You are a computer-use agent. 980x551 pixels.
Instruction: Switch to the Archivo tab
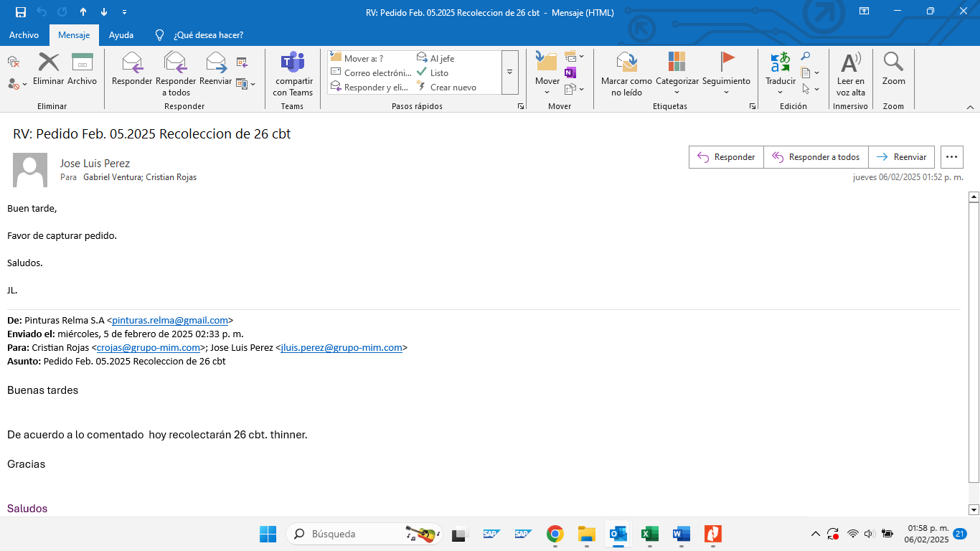(24, 34)
